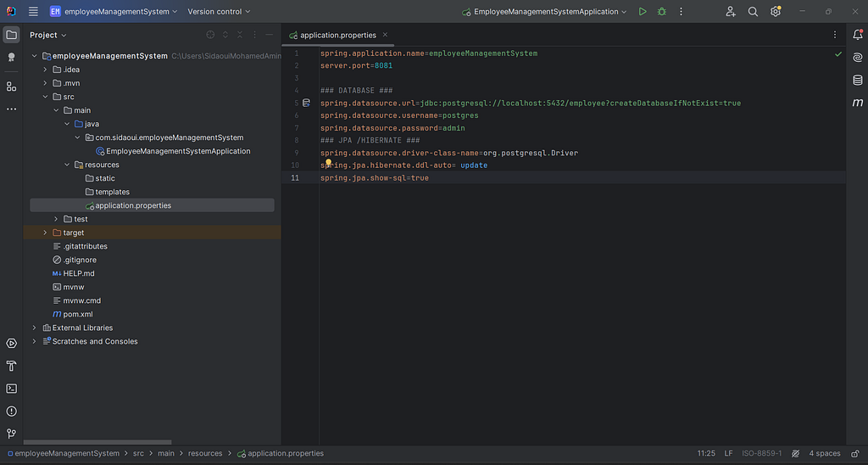Open the Version control dropdown
Image resolution: width=868 pixels, height=465 pixels.
tap(219, 12)
